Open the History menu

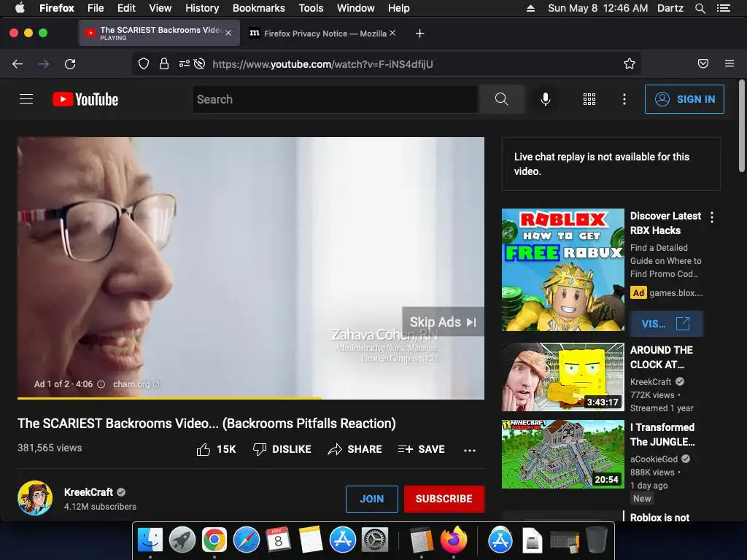coord(202,8)
